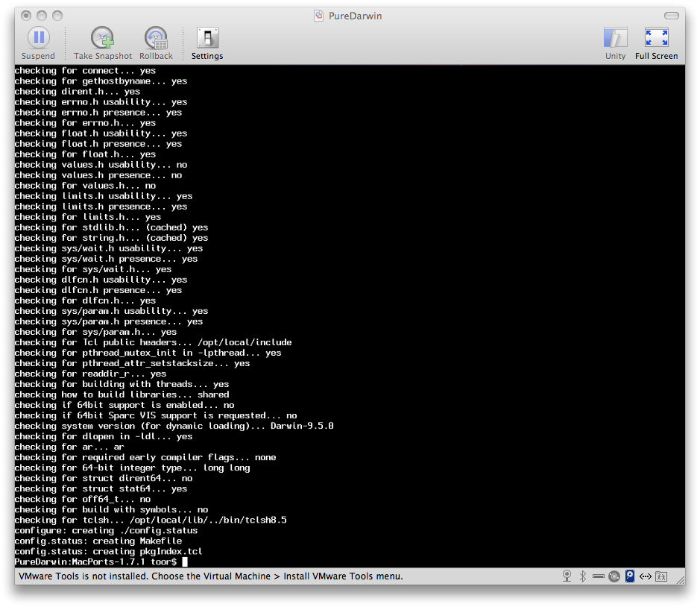Click the 'Darwin-9.5.0' system version line
This screenshot has height=607, width=700.
tap(174, 426)
